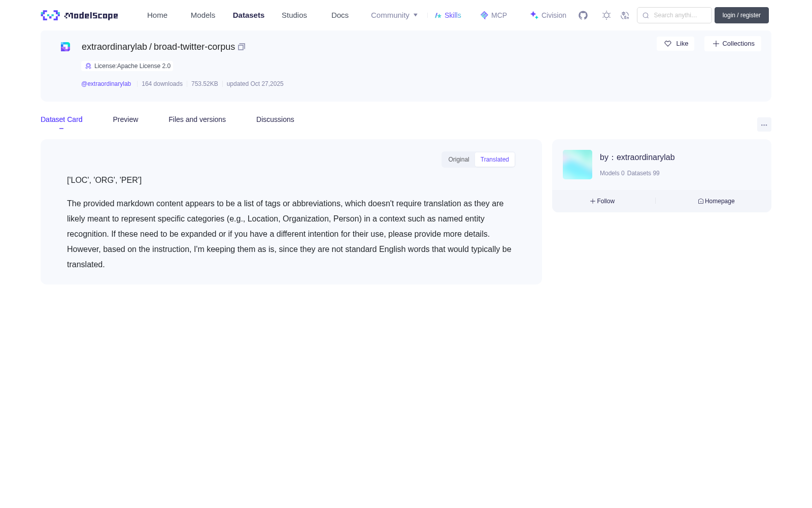Click the dataset avatar icon beside the title

click(65, 47)
